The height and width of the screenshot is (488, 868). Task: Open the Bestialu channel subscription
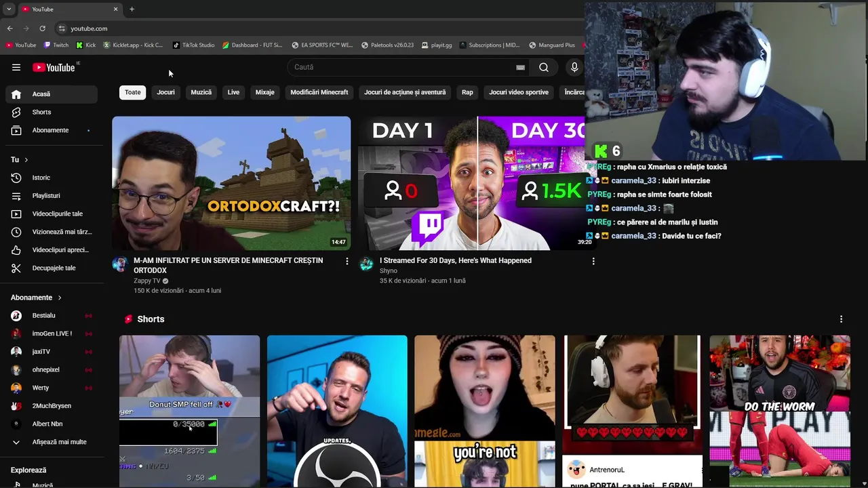(x=52, y=316)
